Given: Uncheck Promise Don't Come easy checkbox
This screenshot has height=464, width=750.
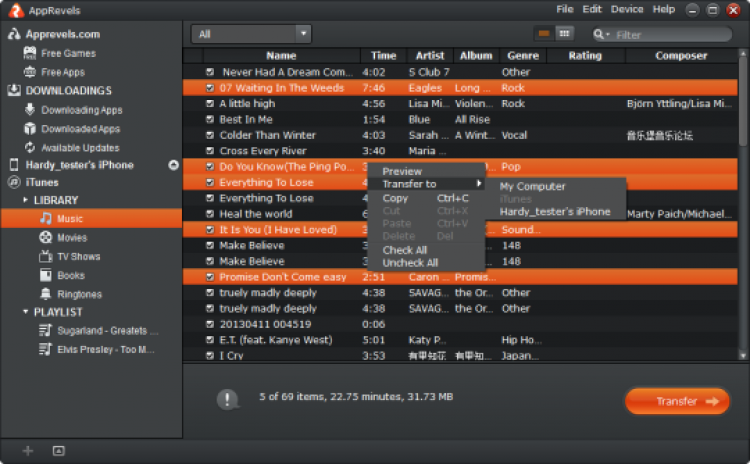Looking at the screenshot, I should coord(210,277).
